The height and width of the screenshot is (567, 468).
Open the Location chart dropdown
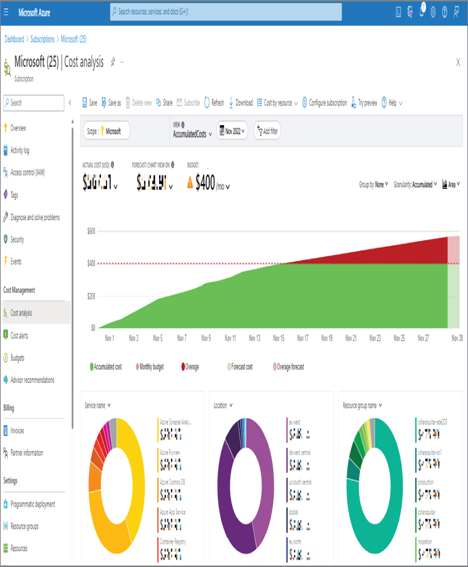pos(223,405)
